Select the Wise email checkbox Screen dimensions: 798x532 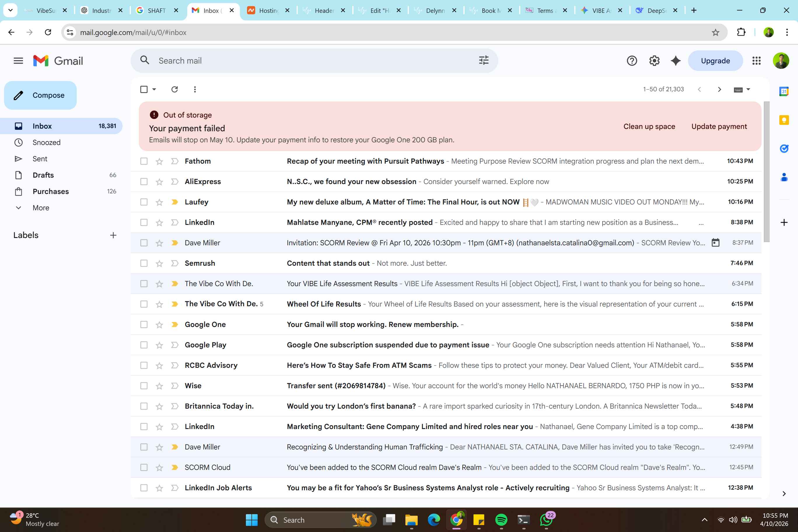144,386
